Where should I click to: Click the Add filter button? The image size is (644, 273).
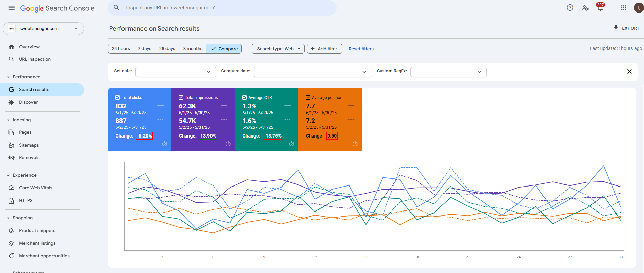click(325, 49)
